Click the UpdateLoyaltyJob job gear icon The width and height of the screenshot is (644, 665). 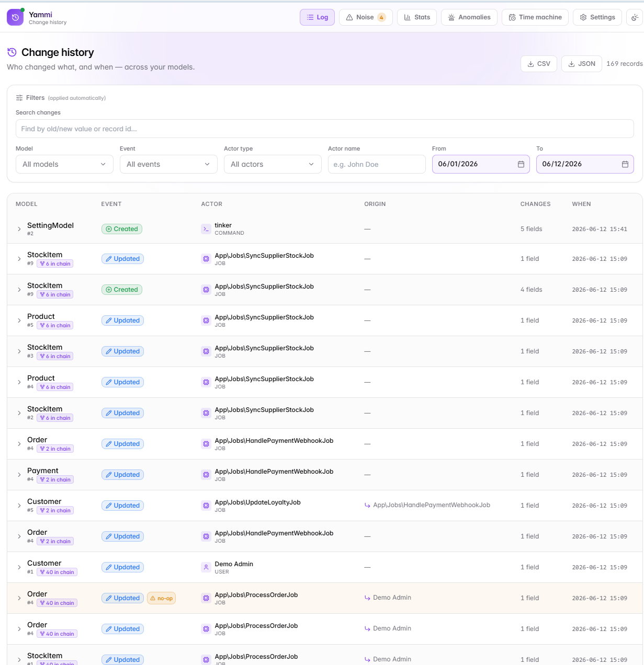(x=206, y=506)
